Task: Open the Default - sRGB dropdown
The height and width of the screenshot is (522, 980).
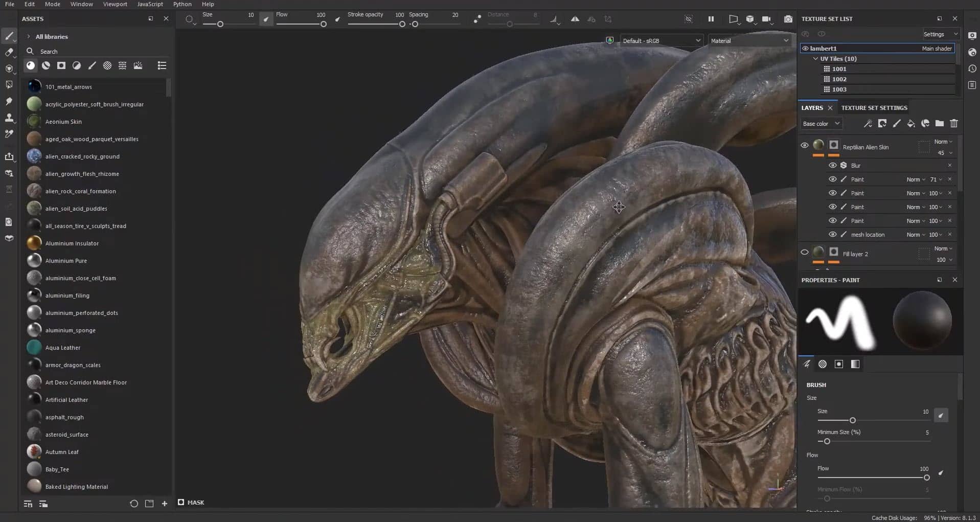Action: [x=660, y=40]
